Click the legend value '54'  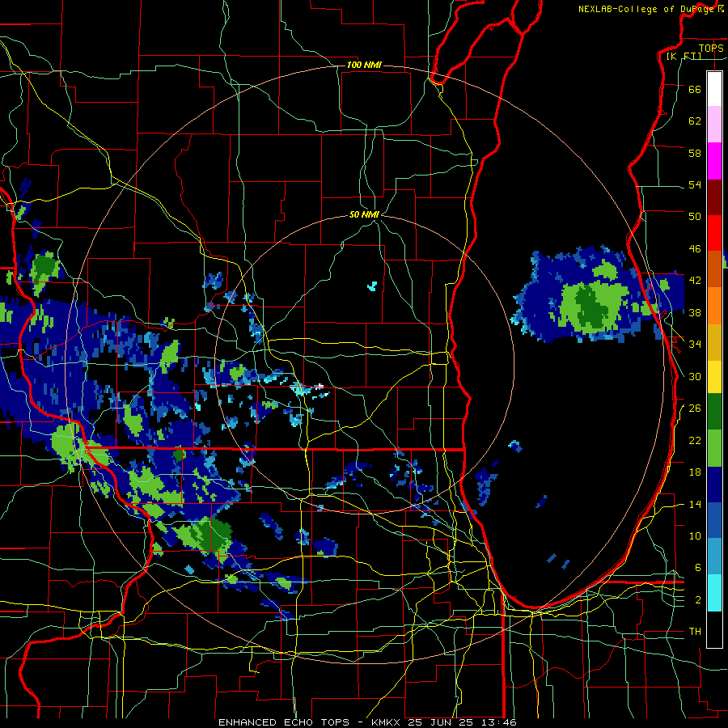click(695, 184)
